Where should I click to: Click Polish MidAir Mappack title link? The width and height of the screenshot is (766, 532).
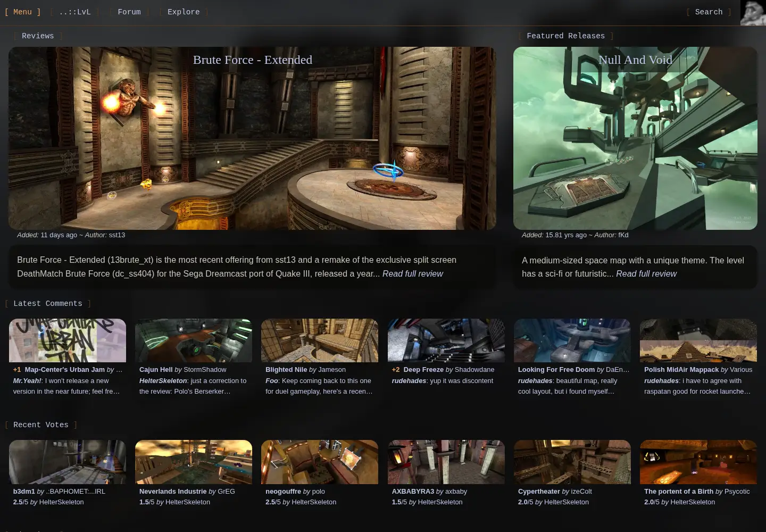point(681,370)
